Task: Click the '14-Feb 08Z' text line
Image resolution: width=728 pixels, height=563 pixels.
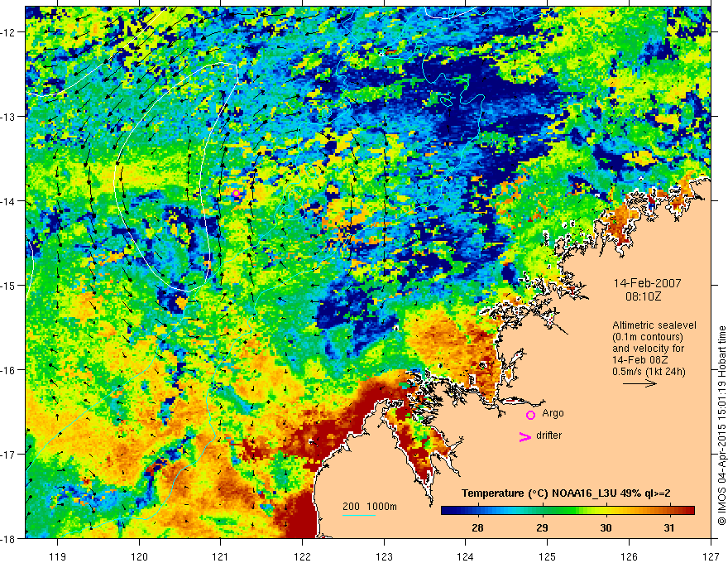Action: (x=638, y=360)
